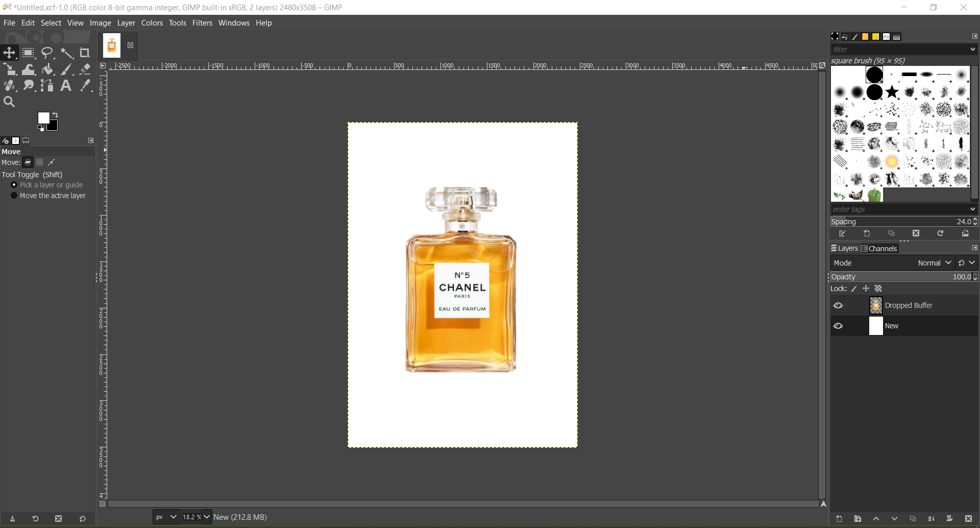The width and height of the screenshot is (980, 528).
Task: Duplicate the selected layer
Action: [x=913, y=519]
